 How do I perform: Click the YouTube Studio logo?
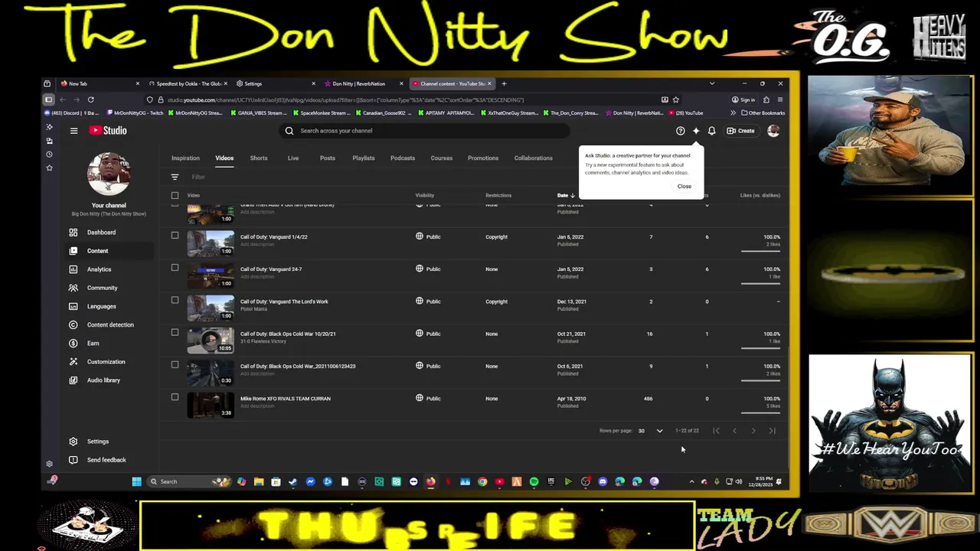[x=108, y=131]
